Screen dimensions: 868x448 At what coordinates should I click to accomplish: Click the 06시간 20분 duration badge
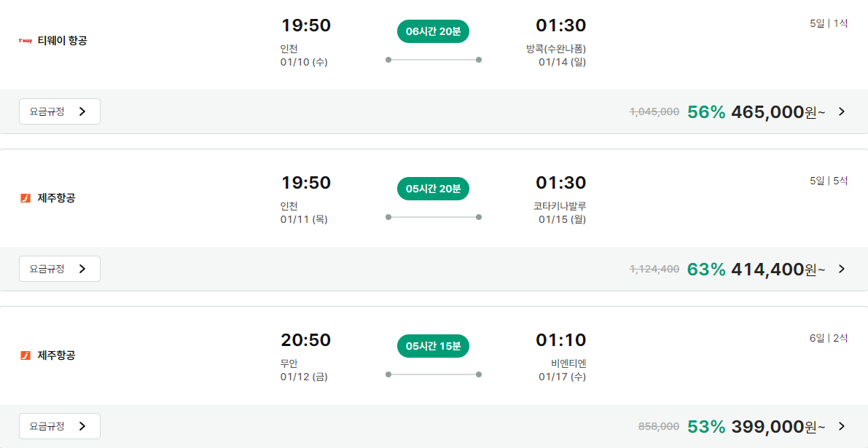point(433,31)
